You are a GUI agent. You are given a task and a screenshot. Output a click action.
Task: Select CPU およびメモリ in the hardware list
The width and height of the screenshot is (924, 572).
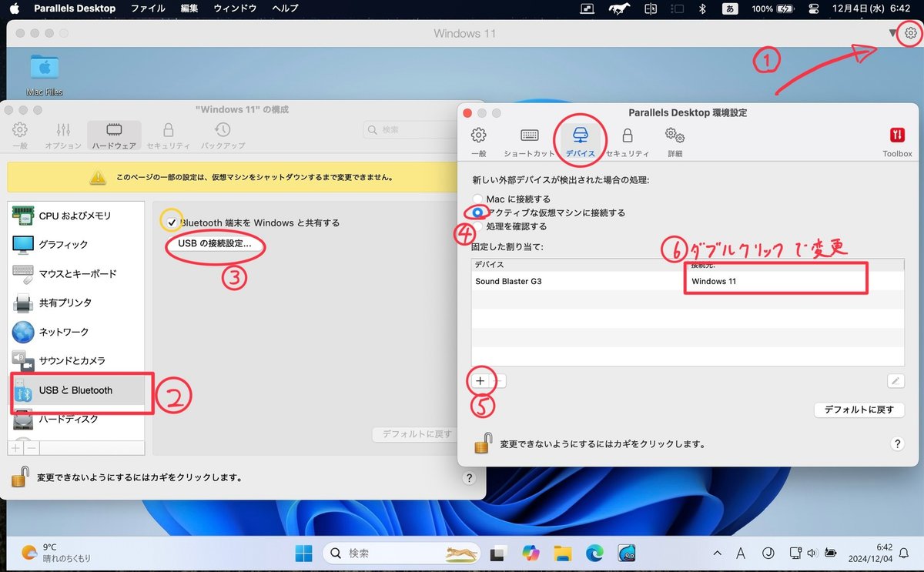75,216
